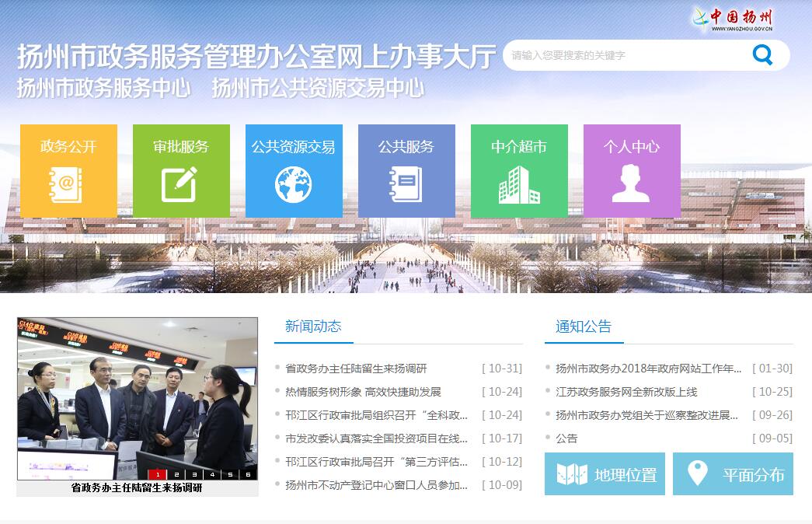Click the 中国扬州 logo

point(733,19)
